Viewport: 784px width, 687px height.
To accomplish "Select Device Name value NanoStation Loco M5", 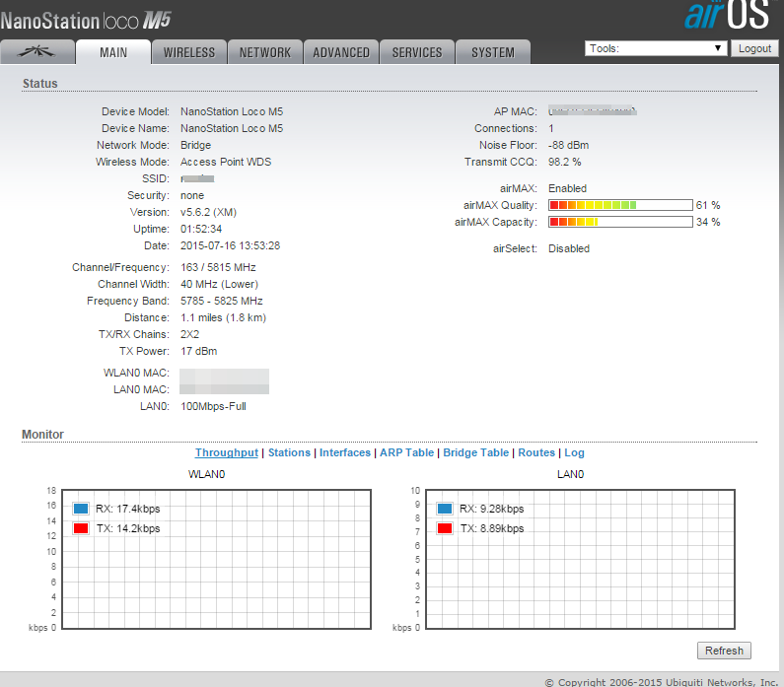I will (232, 128).
